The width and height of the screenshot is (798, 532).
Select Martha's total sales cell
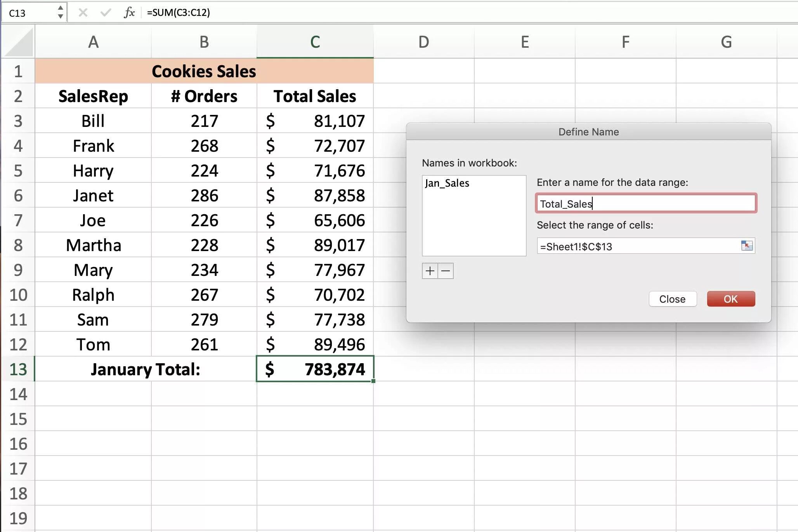pos(315,245)
